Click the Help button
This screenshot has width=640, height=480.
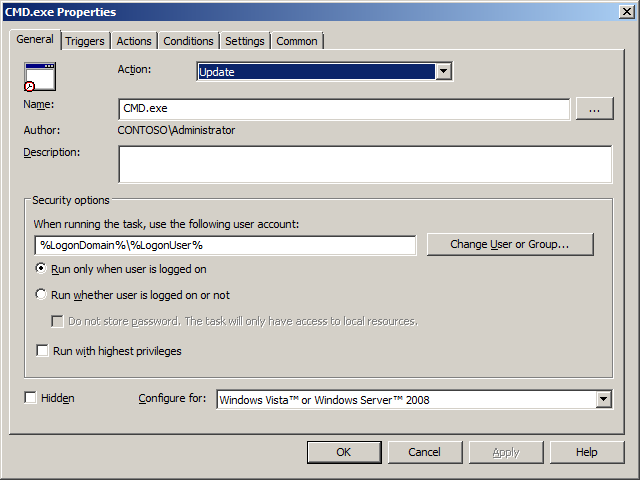(x=587, y=452)
